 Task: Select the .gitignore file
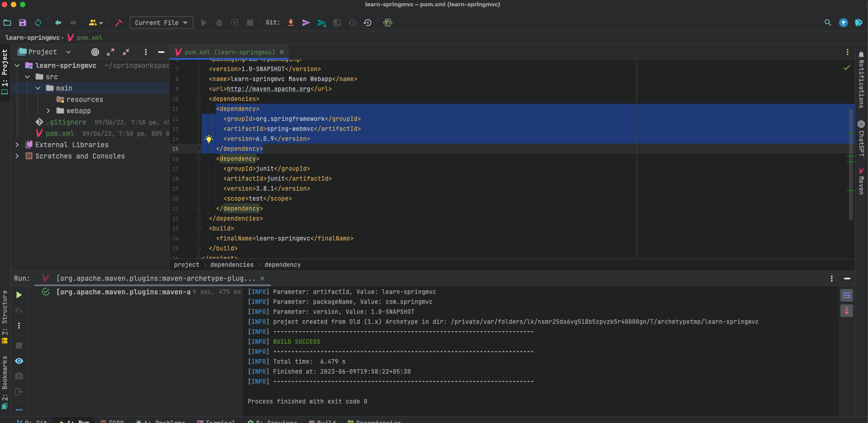(66, 122)
